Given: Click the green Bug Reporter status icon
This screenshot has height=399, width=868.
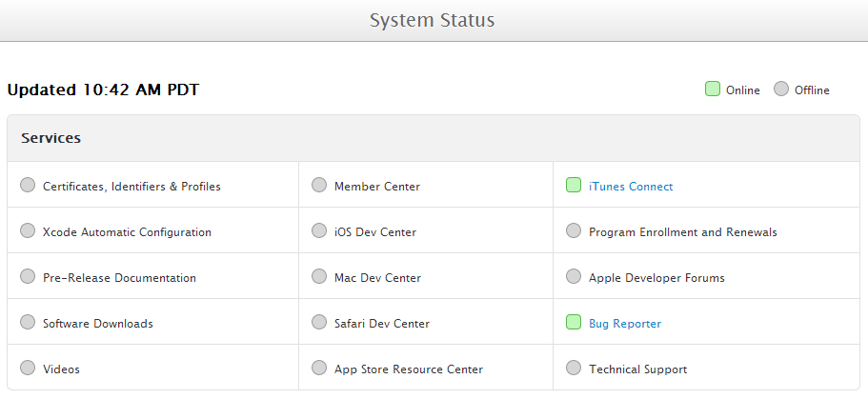Looking at the screenshot, I should tap(573, 323).
